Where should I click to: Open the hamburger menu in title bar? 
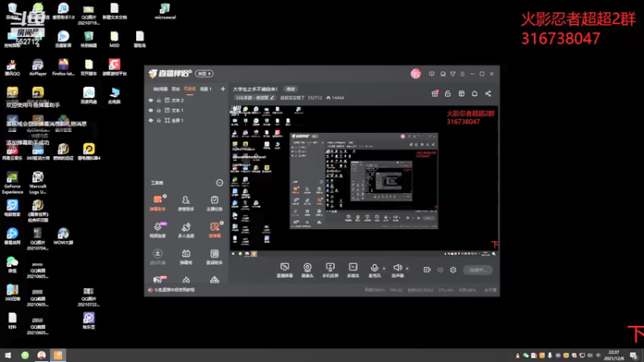462,74
